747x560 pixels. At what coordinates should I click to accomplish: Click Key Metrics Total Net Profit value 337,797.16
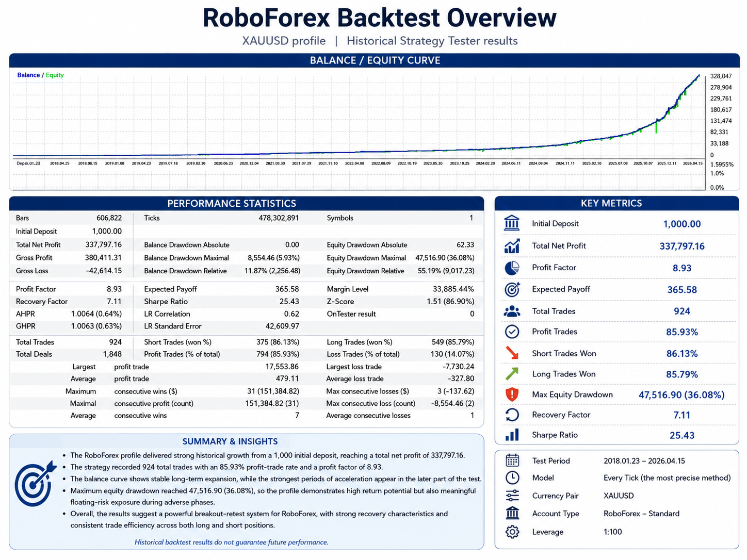(682, 246)
